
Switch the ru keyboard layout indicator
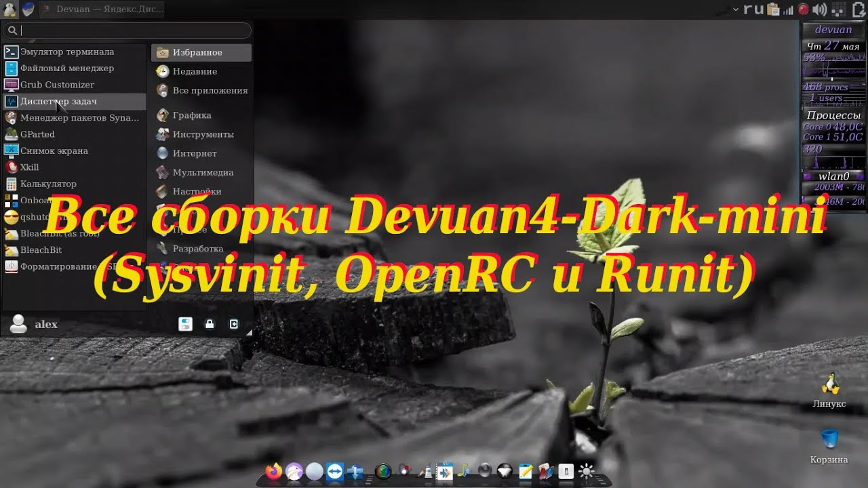click(753, 9)
